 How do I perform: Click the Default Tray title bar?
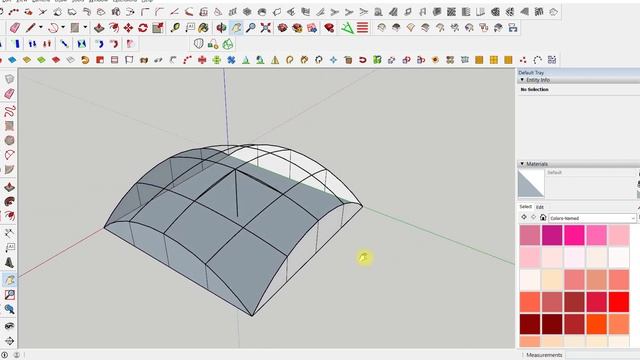pos(578,72)
